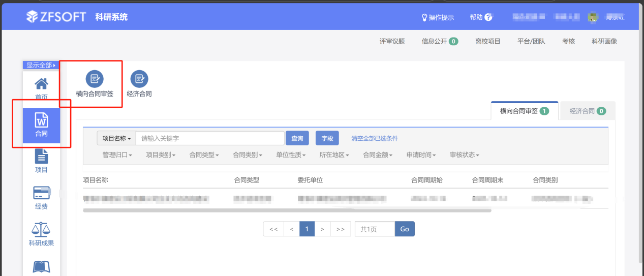Image resolution: width=644 pixels, height=276 pixels.
Task: Click the keyword search input field
Action: (210, 138)
